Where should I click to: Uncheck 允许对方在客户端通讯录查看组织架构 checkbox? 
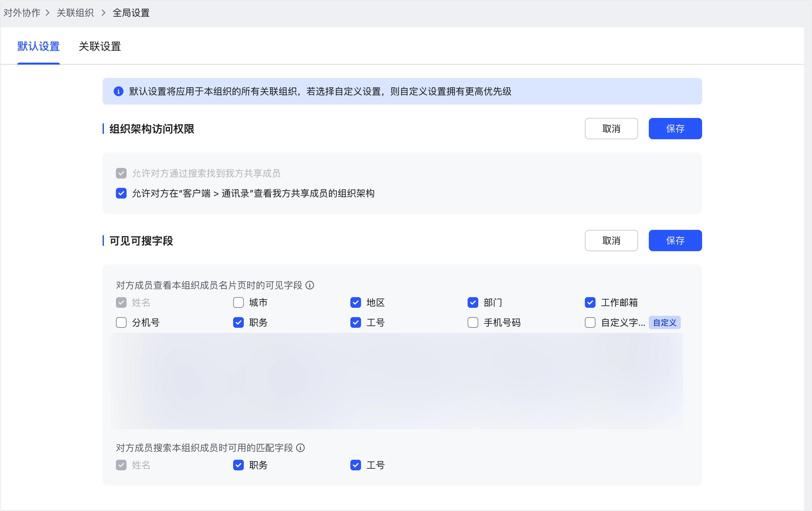[121, 193]
